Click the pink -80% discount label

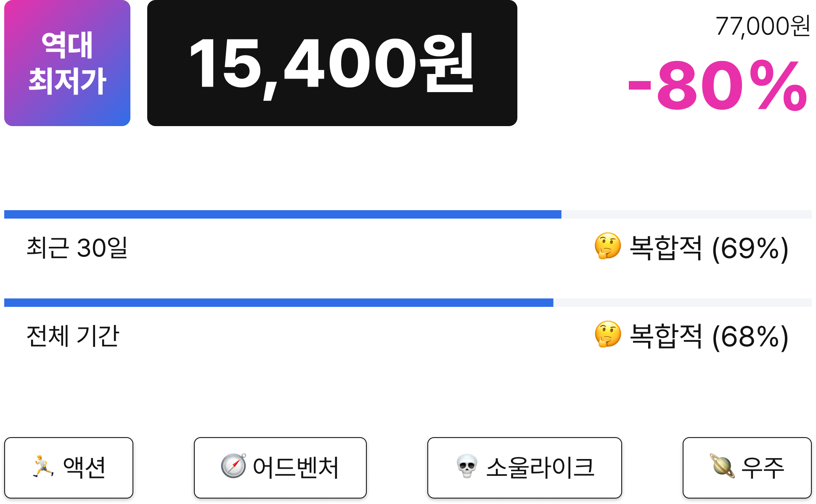coord(718,86)
